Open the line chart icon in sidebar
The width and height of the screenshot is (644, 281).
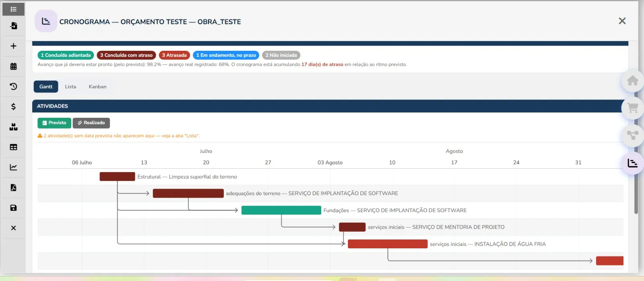point(13,167)
